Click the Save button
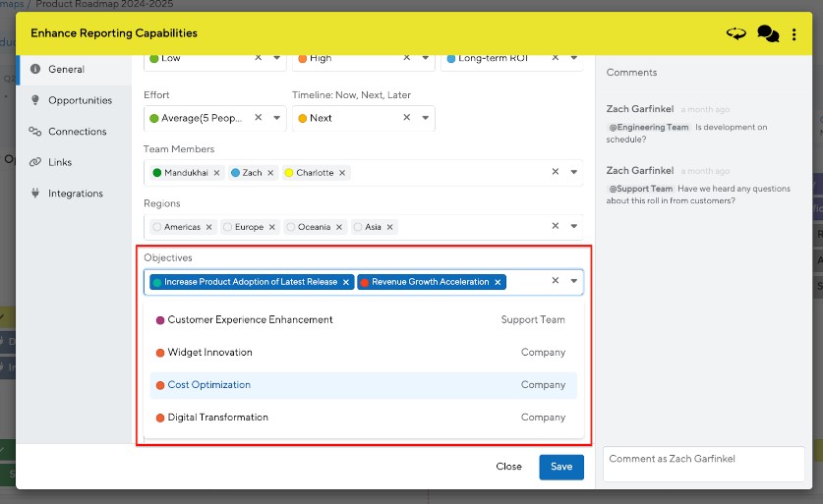 561,467
